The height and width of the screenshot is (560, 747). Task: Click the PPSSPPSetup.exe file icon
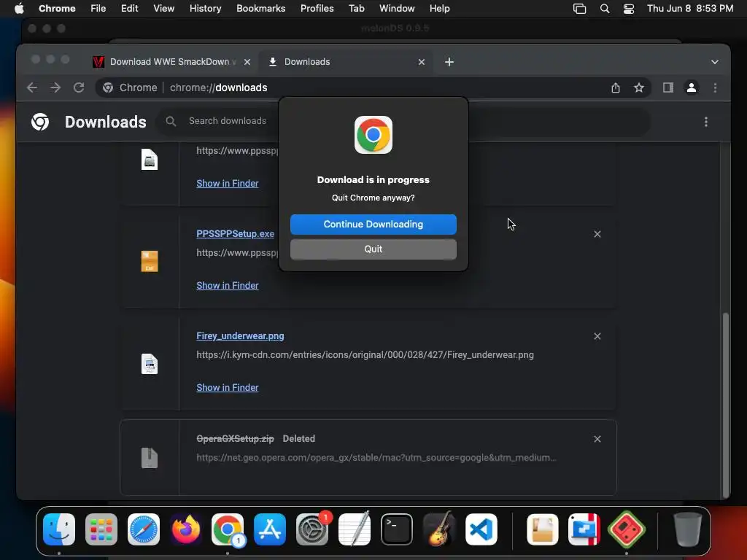(x=150, y=262)
